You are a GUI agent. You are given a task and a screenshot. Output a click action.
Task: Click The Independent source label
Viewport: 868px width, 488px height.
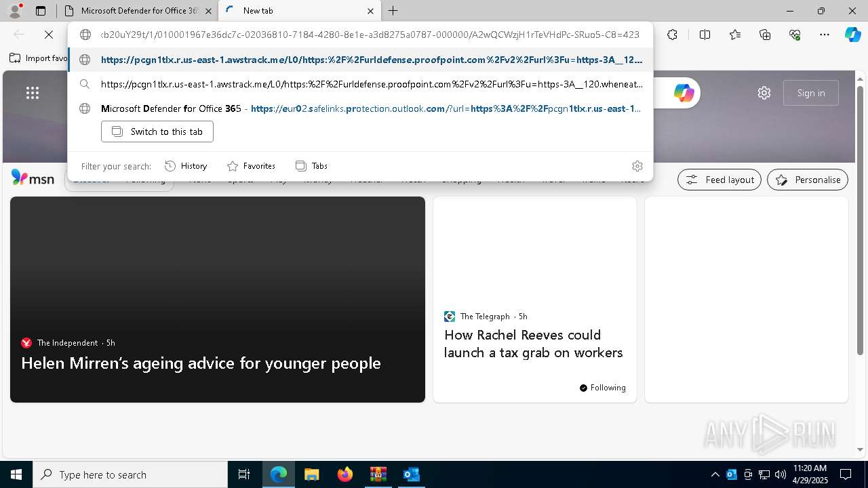click(x=67, y=343)
